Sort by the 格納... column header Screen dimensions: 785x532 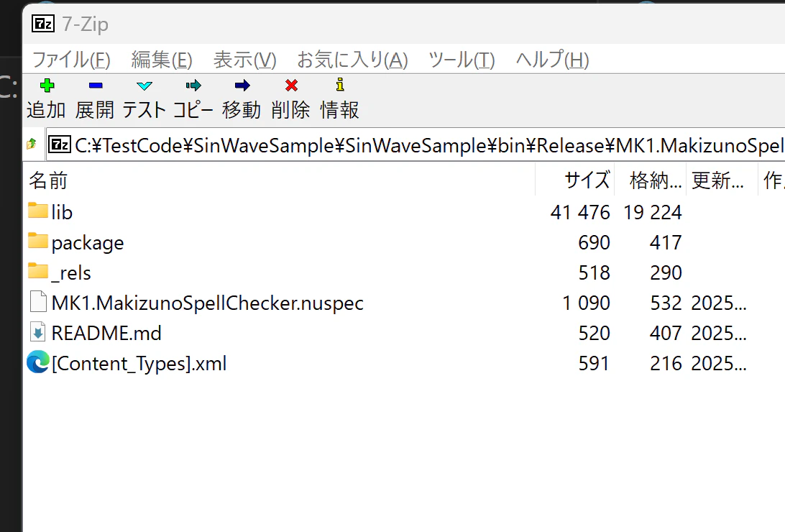pos(651,180)
